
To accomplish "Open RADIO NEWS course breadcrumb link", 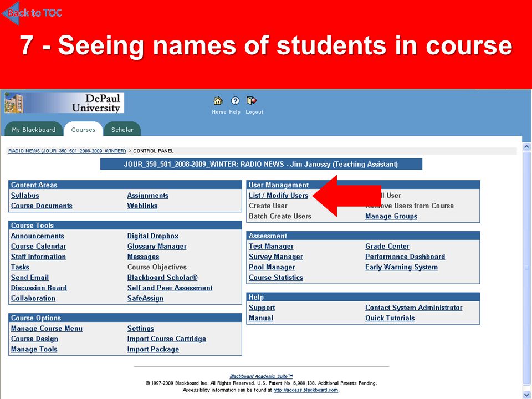I will click(67, 151).
